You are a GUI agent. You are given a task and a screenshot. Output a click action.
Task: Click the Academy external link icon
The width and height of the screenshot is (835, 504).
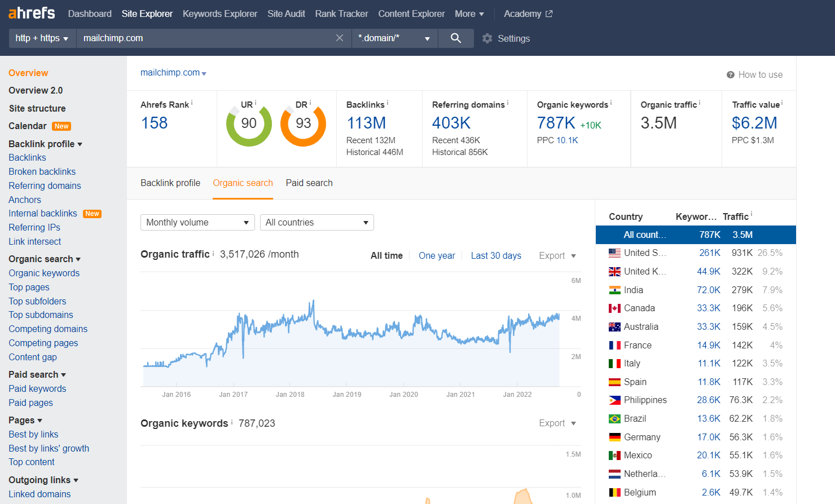click(549, 14)
